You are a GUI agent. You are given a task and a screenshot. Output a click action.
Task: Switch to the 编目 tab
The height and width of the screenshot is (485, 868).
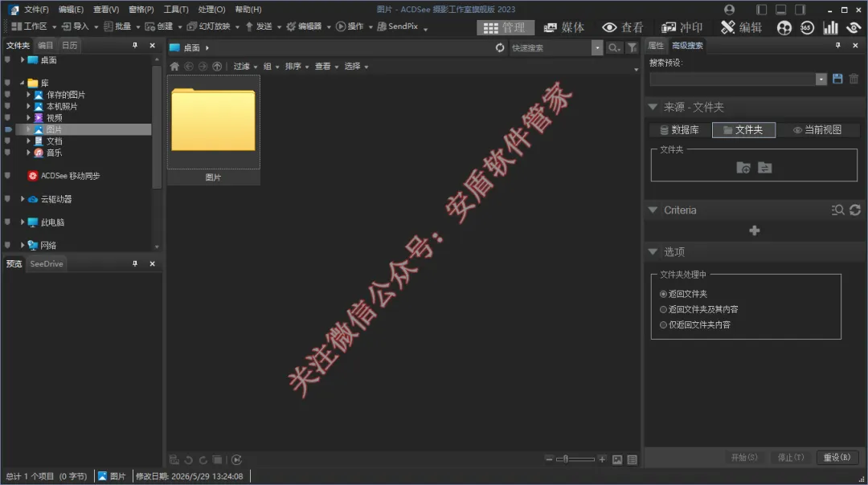[x=45, y=45]
